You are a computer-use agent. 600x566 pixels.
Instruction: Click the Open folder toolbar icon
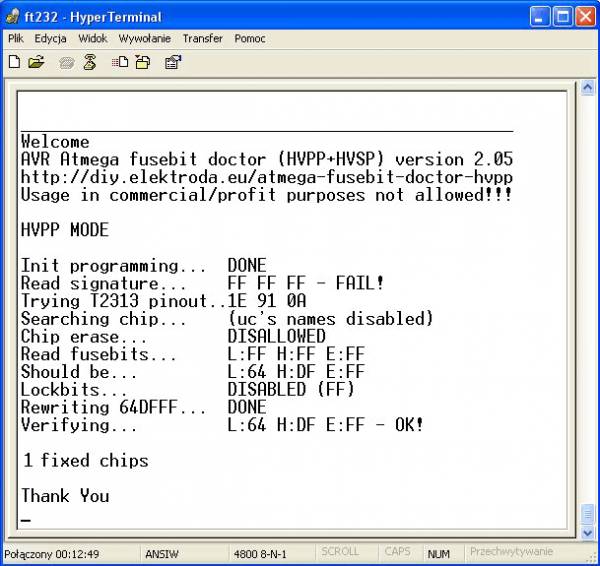pos(36,62)
